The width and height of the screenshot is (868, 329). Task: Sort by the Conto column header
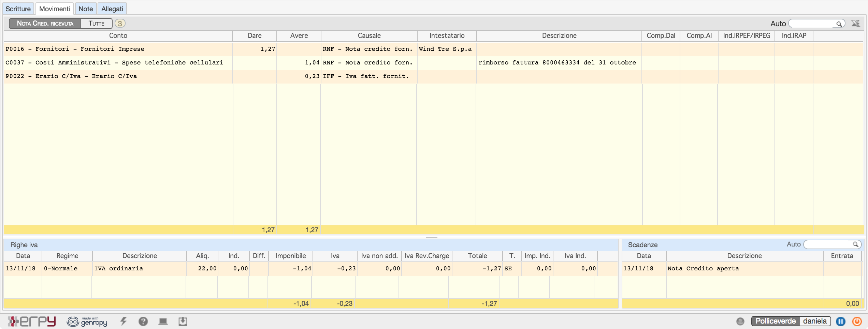[118, 36]
